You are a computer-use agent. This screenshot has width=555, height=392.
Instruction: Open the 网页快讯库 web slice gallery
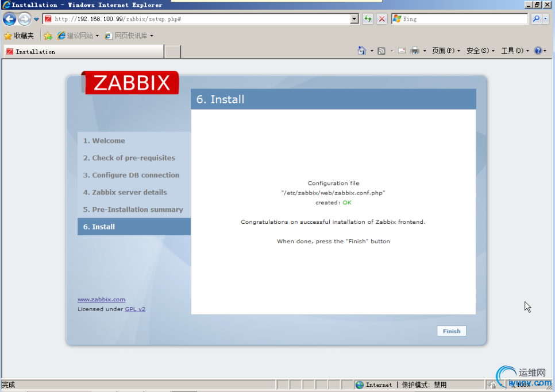coord(129,36)
